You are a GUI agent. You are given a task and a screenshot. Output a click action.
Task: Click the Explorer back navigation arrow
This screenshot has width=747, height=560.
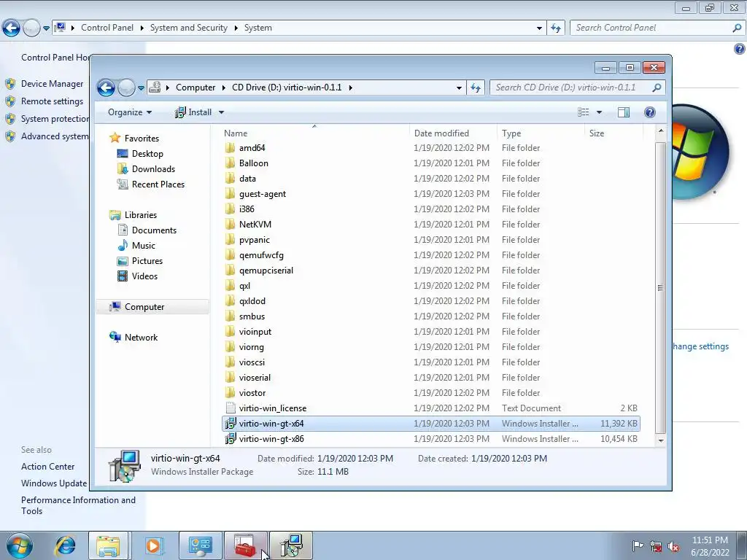[106, 87]
